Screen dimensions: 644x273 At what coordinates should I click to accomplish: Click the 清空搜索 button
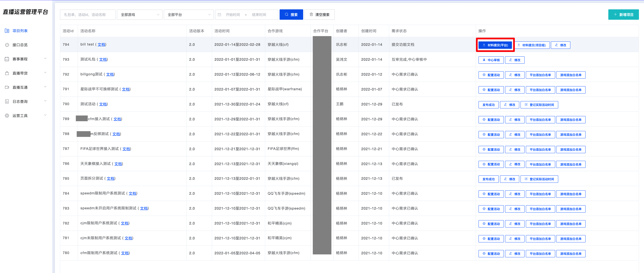(319, 15)
